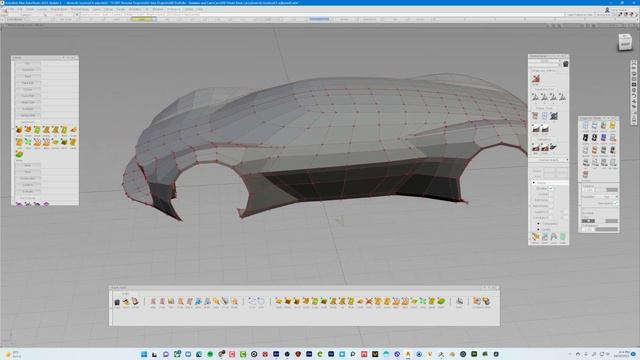Click the view cube in the viewport corner
This screenshot has width=640, height=360.
point(625,42)
